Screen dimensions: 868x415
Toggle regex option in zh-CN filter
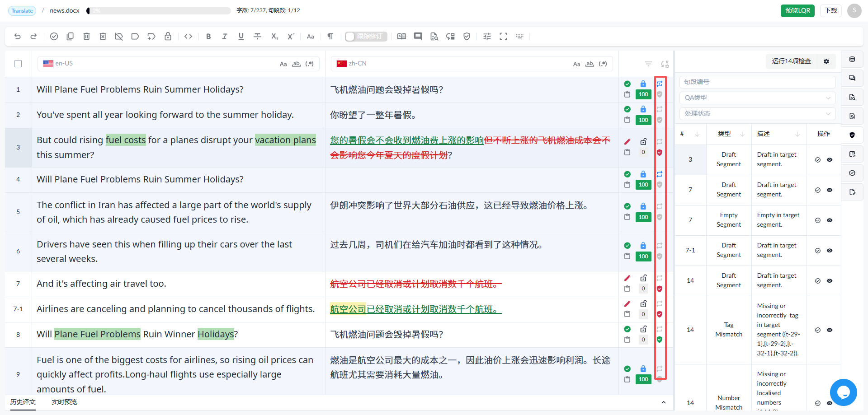[x=603, y=64]
